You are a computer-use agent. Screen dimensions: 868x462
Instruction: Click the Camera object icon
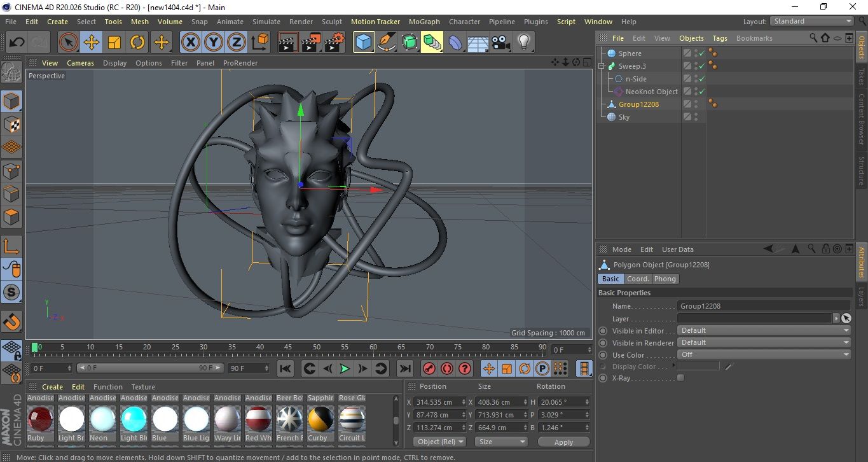click(501, 43)
